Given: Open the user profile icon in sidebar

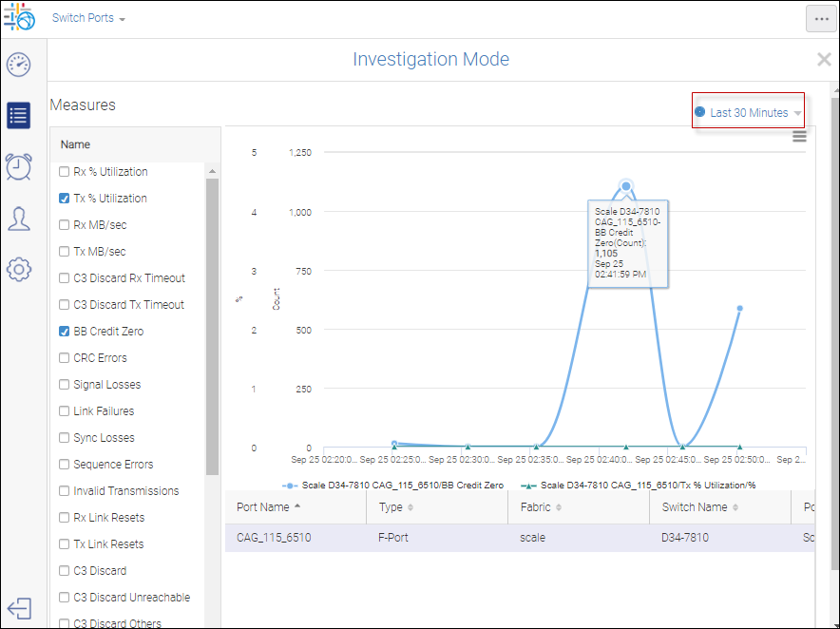Looking at the screenshot, I should tap(19, 219).
